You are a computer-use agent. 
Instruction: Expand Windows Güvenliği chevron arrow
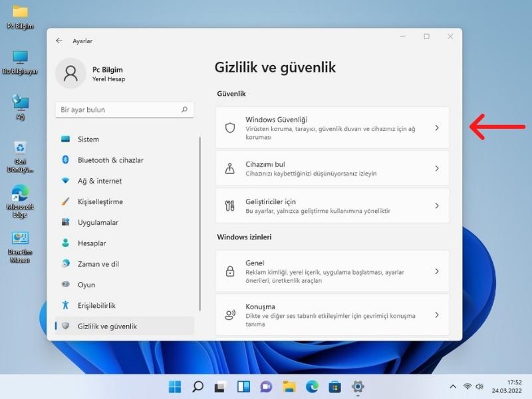(437, 128)
